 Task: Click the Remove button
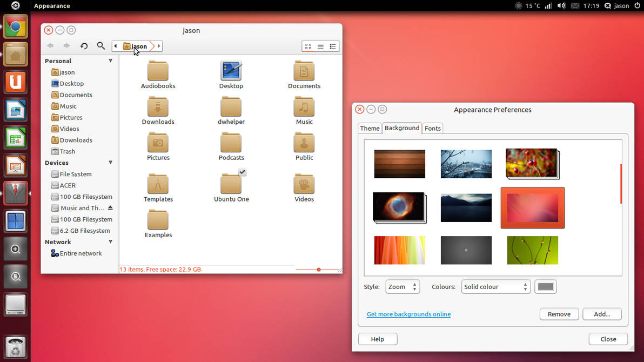pyautogui.click(x=559, y=314)
